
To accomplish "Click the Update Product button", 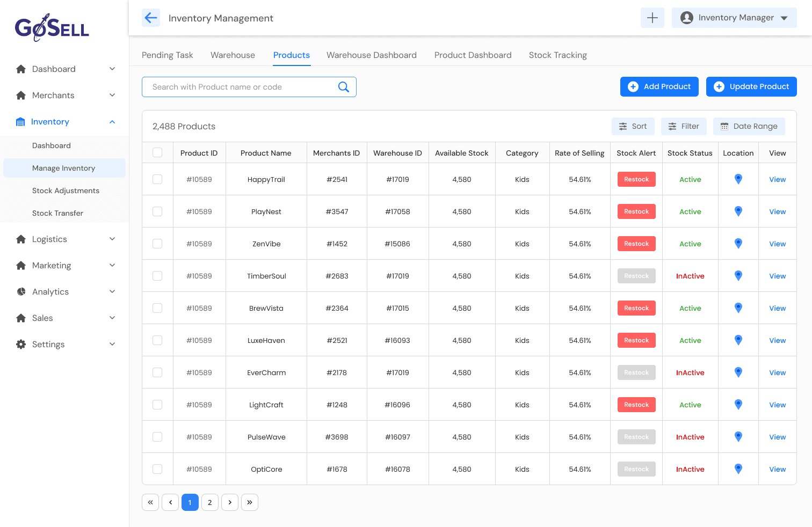I will pyautogui.click(x=751, y=86).
